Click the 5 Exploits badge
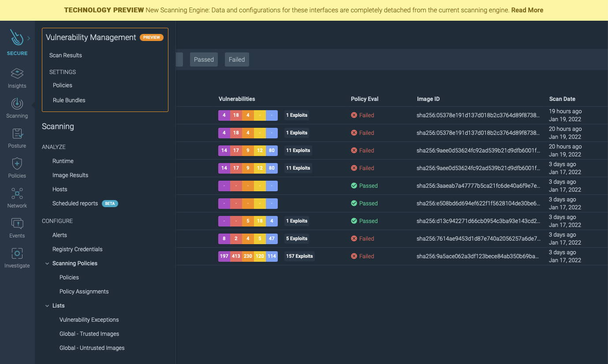 (297, 238)
